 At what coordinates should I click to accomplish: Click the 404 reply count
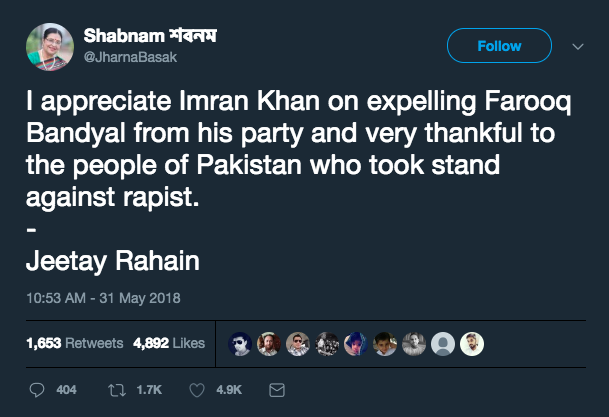tap(66, 389)
